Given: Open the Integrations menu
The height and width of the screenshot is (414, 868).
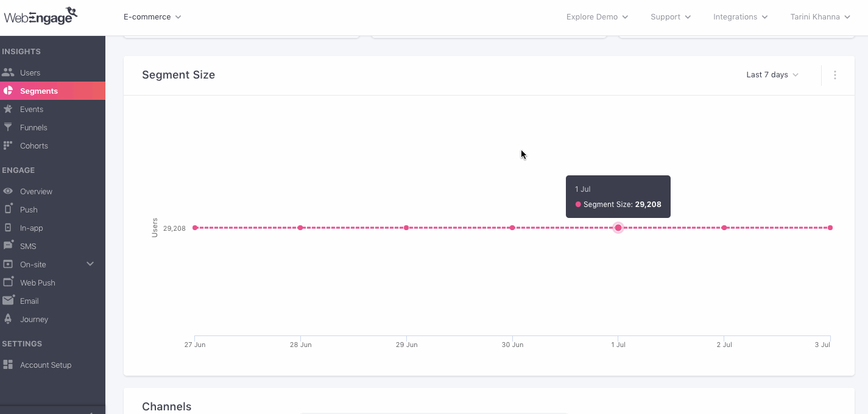Looking at the screenshot, I should 739,17.
